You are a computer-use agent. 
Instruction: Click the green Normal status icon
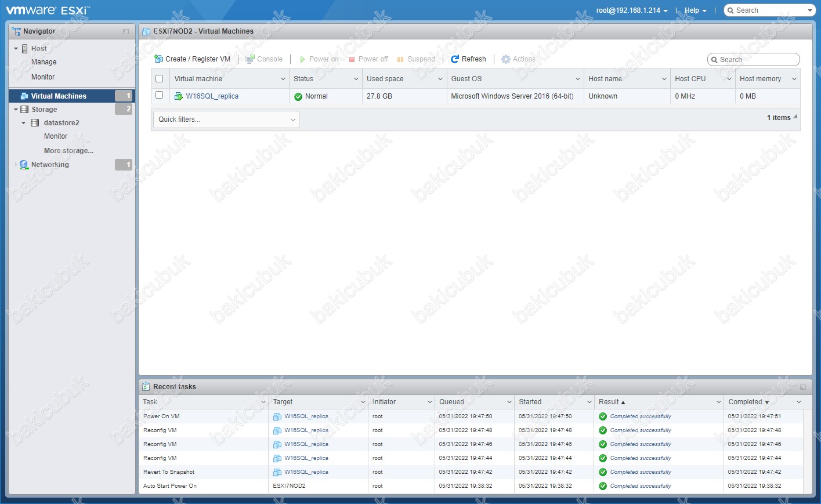coord(298,96)
